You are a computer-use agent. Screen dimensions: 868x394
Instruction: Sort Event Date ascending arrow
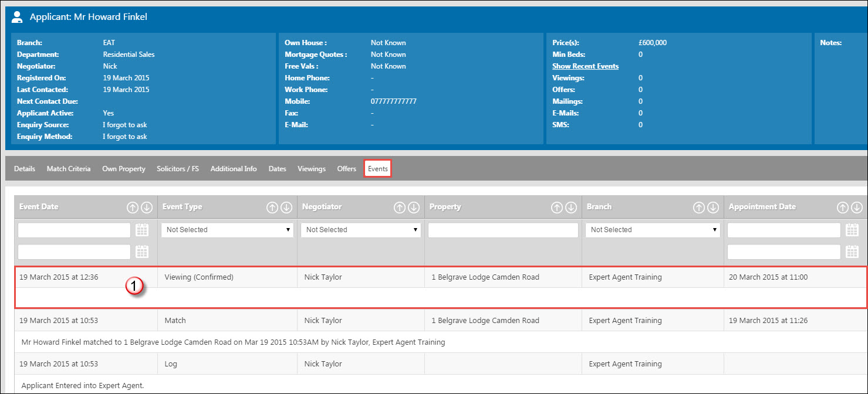point(133,207)
